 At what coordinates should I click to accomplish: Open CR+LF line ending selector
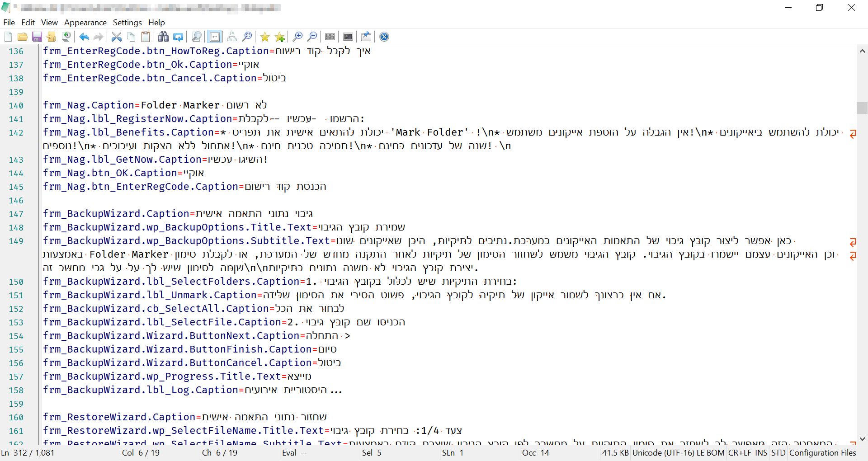[739, 453]
